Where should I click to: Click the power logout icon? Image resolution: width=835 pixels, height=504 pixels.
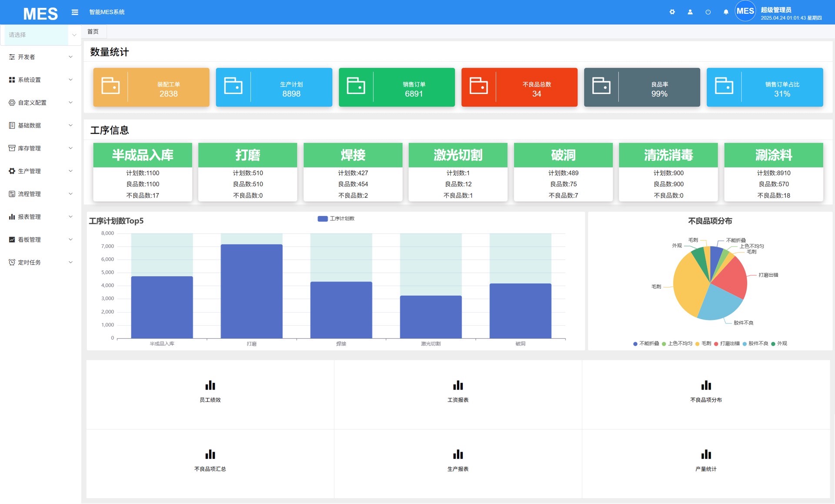point(708,12)
